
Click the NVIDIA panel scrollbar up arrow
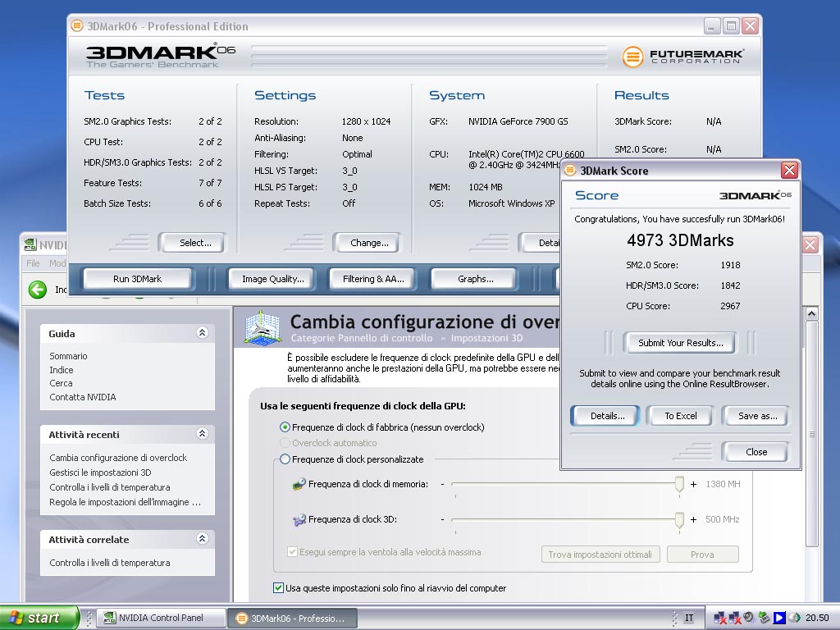[811, 313]
